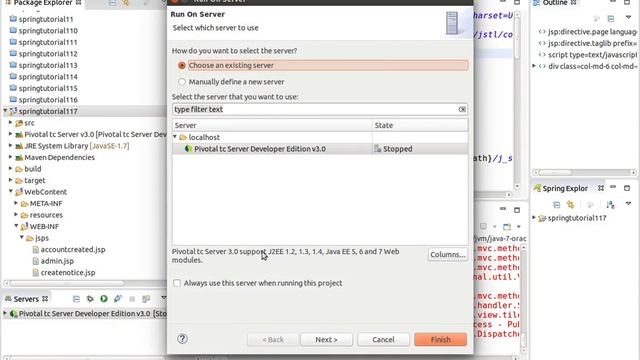The width and height of the screenshot is (640, 360).
Task: Switch to the Package Explorer tab
Action: pyautogui.click(x=42, y=3)
